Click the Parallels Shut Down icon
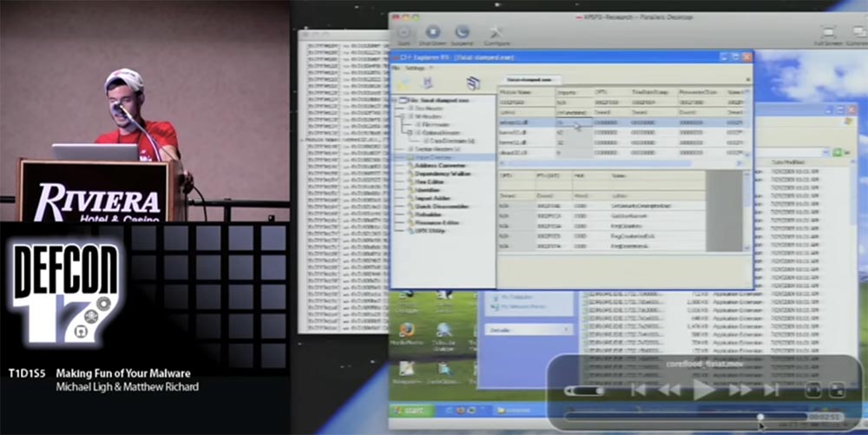The height and width of the screenshot is (435, 868). [x=433, y=31]
